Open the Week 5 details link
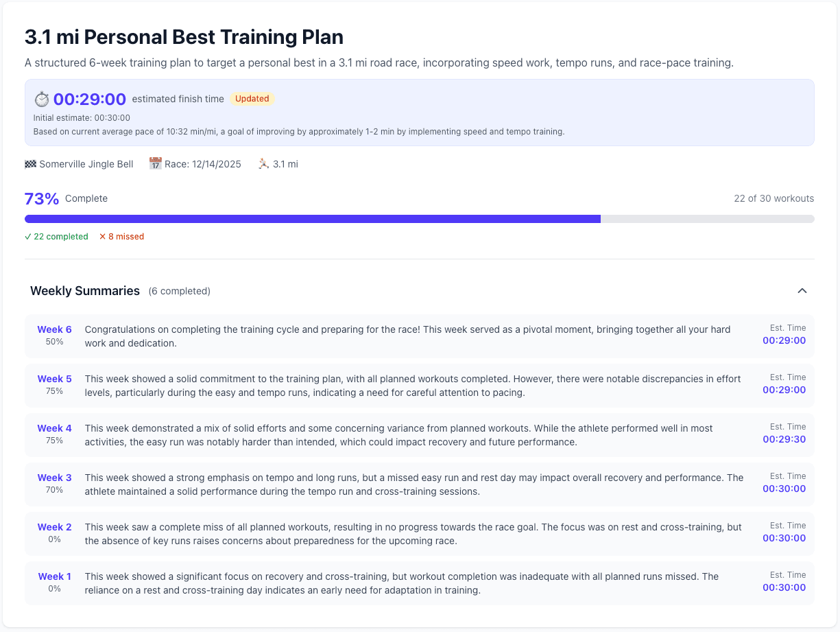 click(54, 379)
